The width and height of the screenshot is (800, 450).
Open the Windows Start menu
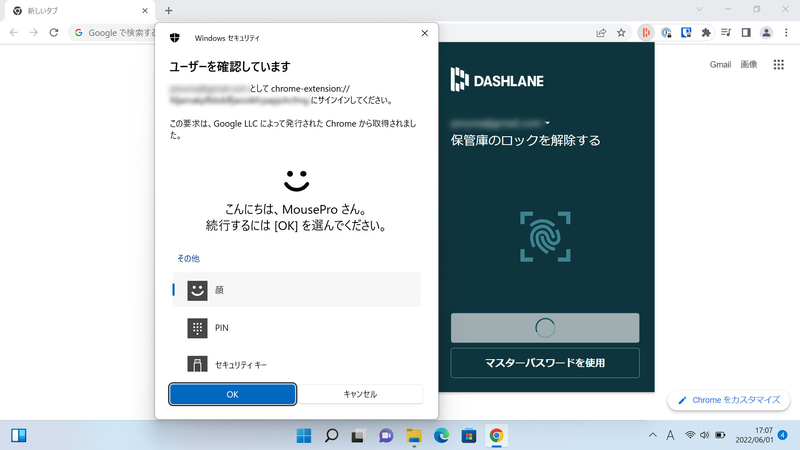[x=304, y=436]
